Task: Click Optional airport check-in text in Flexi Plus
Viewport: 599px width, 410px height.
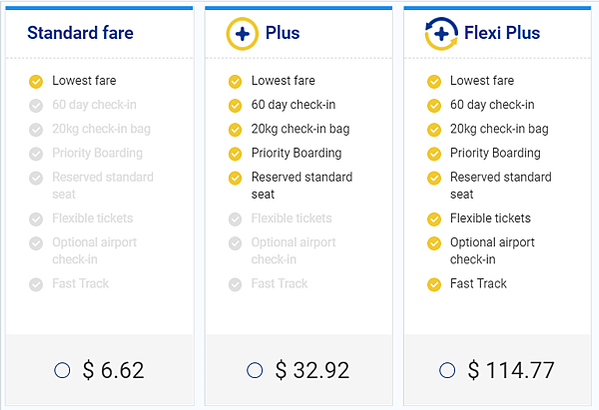Action: [492, 251]
